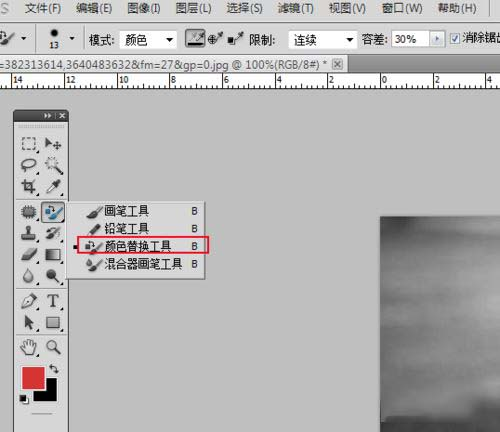Choose 混合器画笔工具 from the flyout
This screenshot has height=432, width=500.
click(x=136, y=264)
